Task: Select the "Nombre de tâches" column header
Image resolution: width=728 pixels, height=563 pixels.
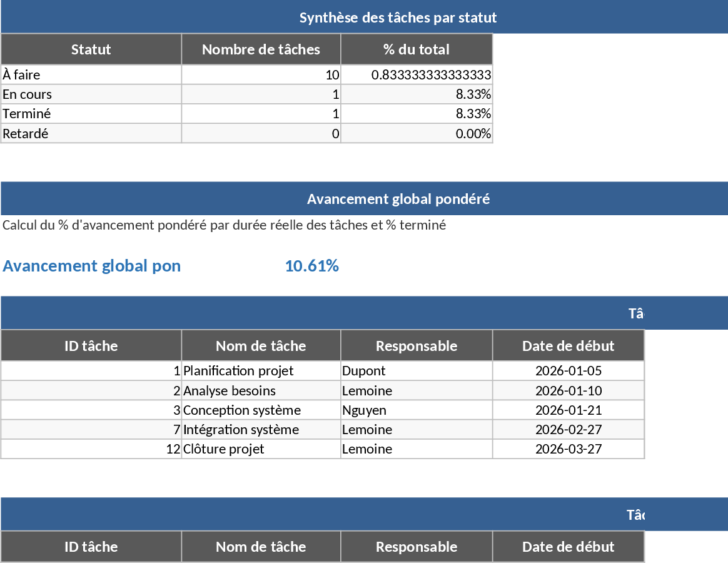Action: point(261,49)
